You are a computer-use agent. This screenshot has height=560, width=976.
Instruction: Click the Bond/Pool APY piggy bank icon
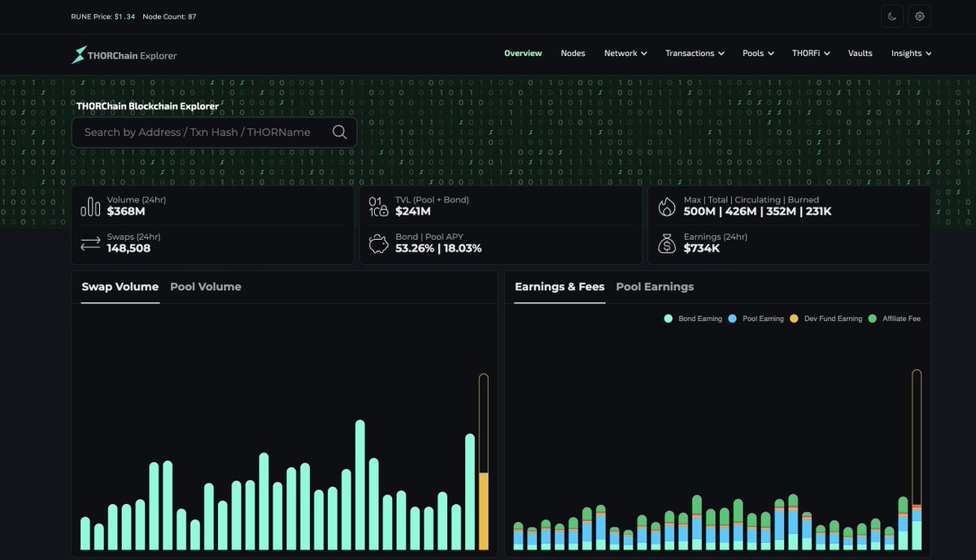click(378, 244)
